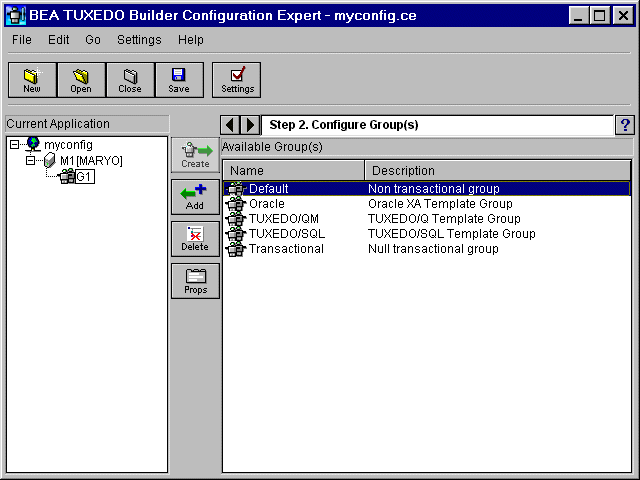The image size is (640, 480).
Task: Click the 'Oracle XA Template Group' description
Action: (x=440, y=204)
